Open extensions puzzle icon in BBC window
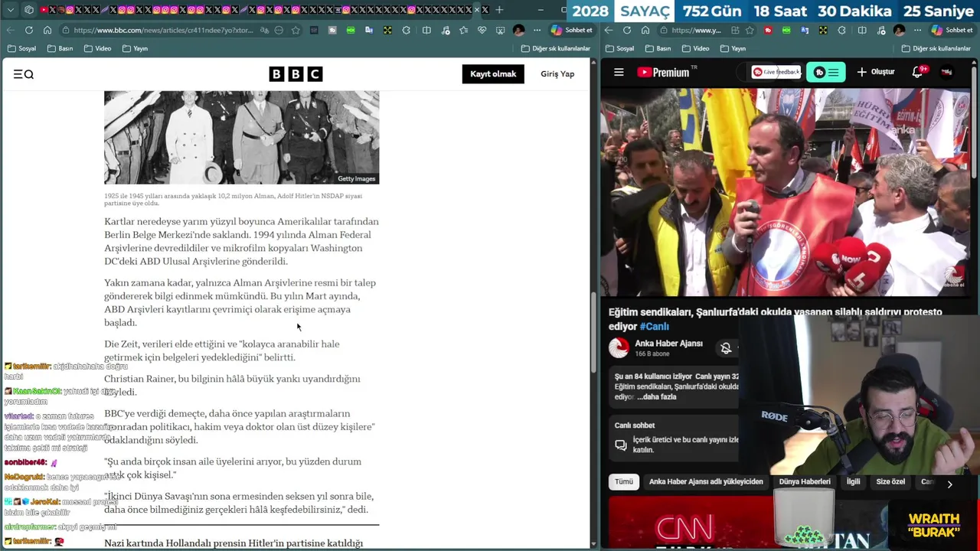This screenshot has height=551, width=980. tap(407, 30)
